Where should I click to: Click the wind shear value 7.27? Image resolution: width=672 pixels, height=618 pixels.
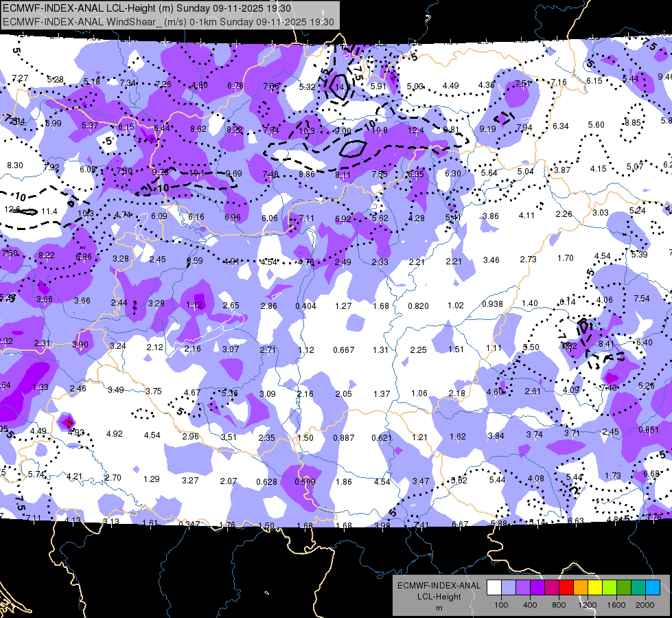coord(20,78)
